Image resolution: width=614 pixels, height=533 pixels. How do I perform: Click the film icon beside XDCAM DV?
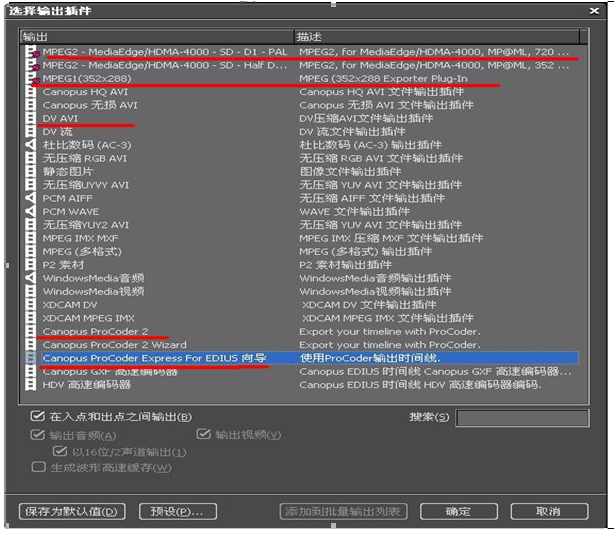(x=30, y=305)
